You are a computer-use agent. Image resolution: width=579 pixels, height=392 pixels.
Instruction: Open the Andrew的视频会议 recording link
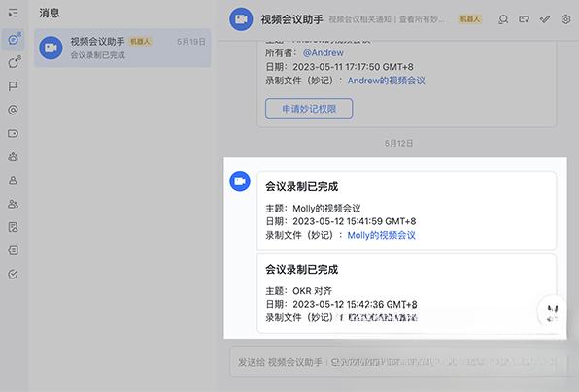coord(386,81)
